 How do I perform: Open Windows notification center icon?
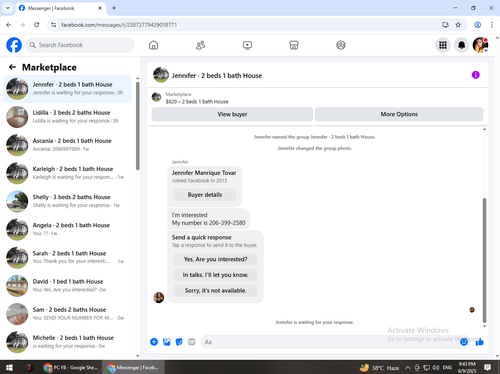coord(487,367)
